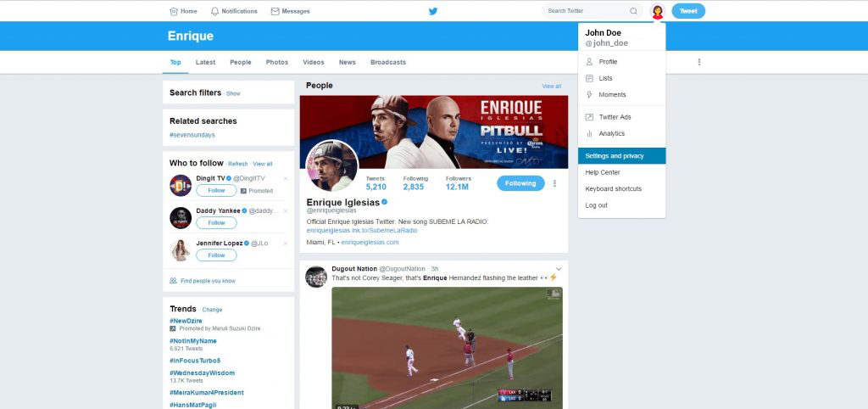The height and width of the screenshot is (409, 868).
Task: Open Home from the top bar
Action: 183,11
